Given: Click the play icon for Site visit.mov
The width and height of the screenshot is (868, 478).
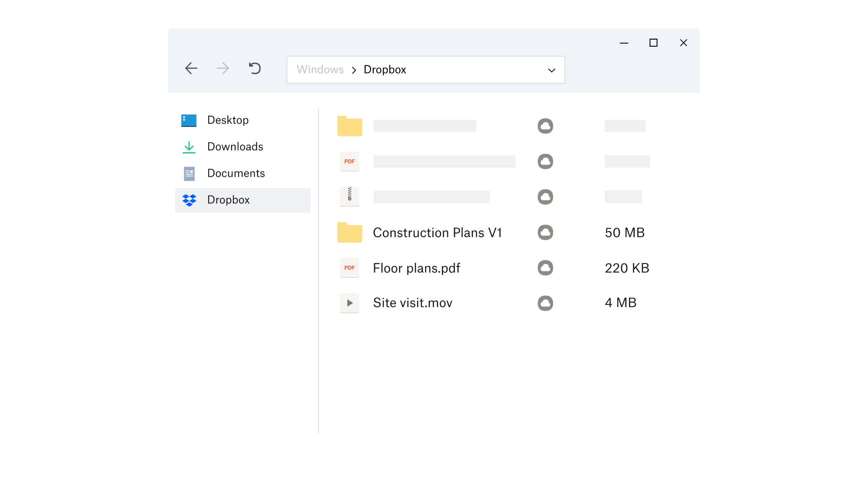Looking at the screenshot, I should point(349,303).
